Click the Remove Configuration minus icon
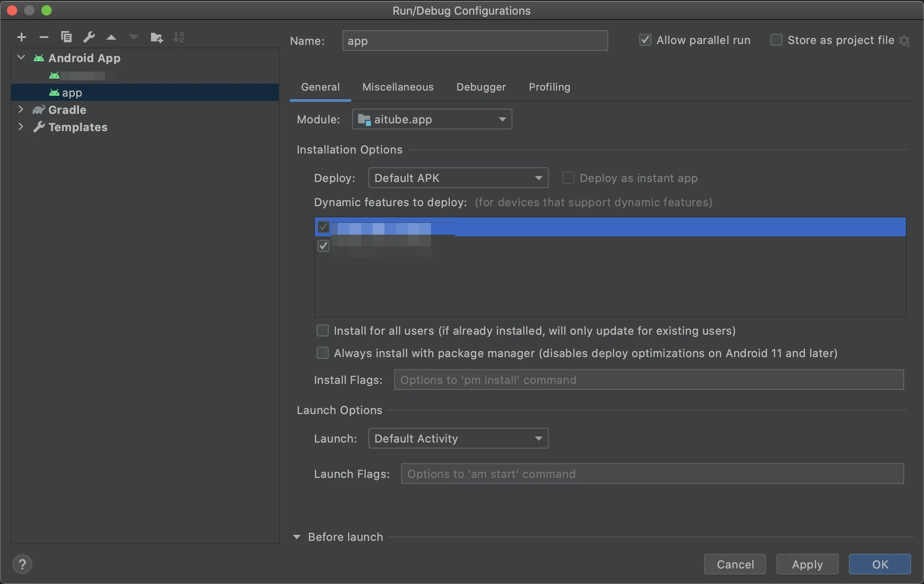924x584 pixels. (44, 38)
